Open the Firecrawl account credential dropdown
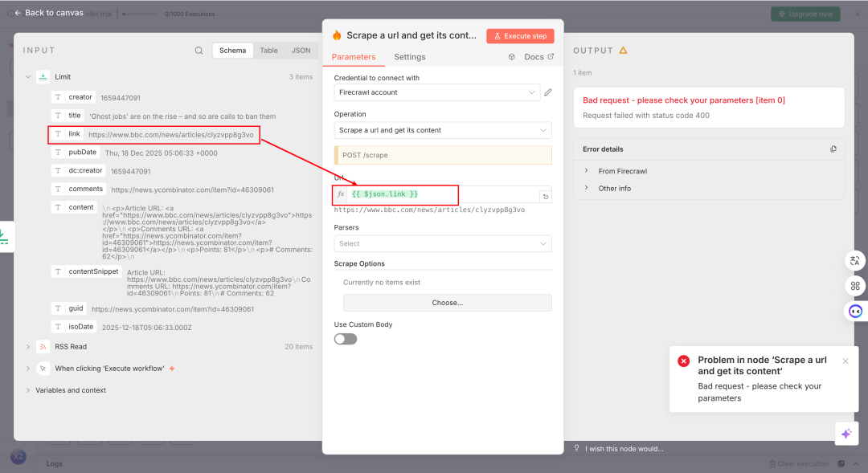Image resolution: width=868 pixels, height=473 pixels. click(436, 92)
